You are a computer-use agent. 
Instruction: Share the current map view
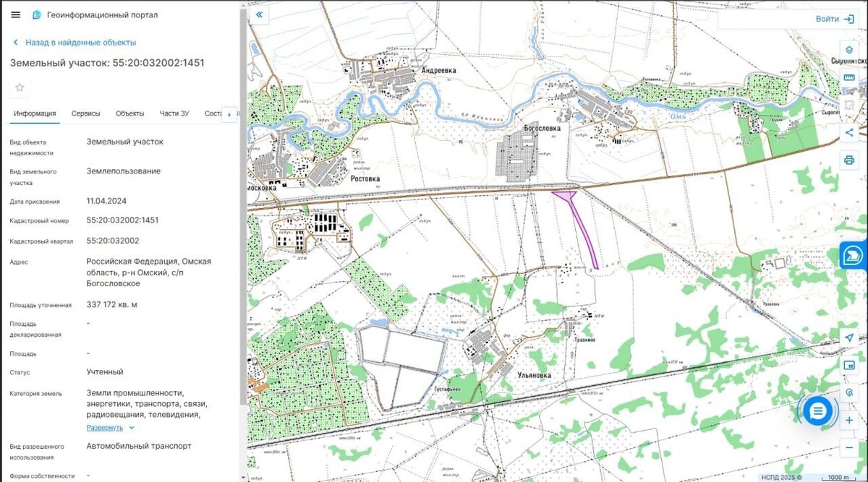coord(849,132)
